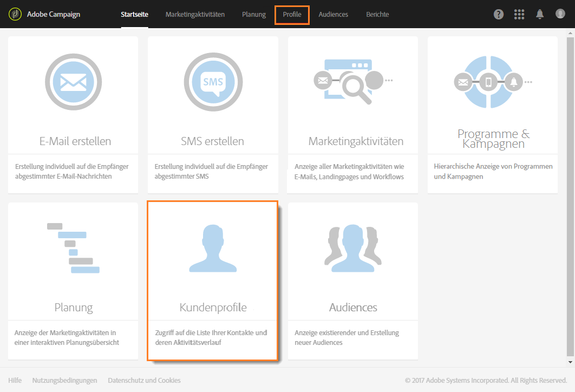Click text 'Anzeige der Marketingaktivitäten in einer interaktiven Planungsübersicht'

tap(67, 338)
